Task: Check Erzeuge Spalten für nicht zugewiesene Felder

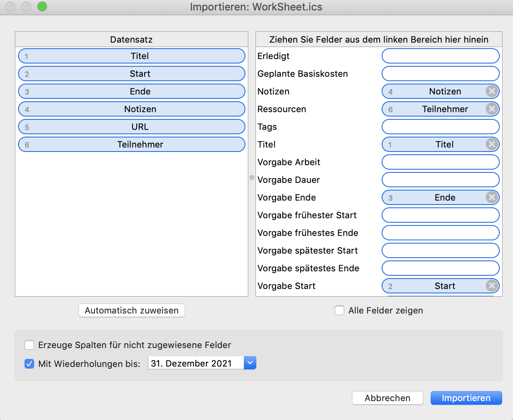Action: [29, 344]
